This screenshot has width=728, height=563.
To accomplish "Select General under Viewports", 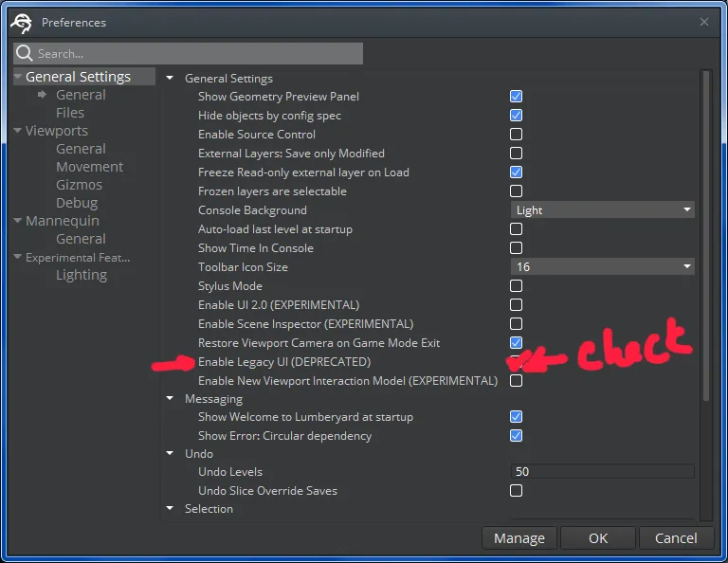I will (81, 149).
